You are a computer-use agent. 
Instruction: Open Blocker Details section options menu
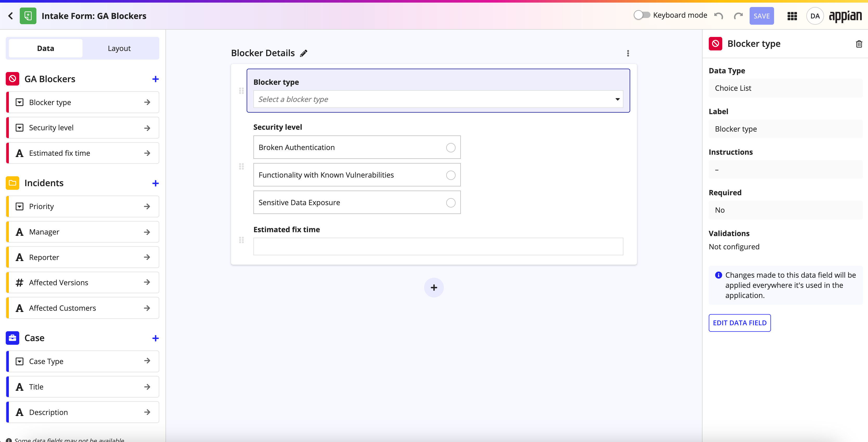pos(628,53)
